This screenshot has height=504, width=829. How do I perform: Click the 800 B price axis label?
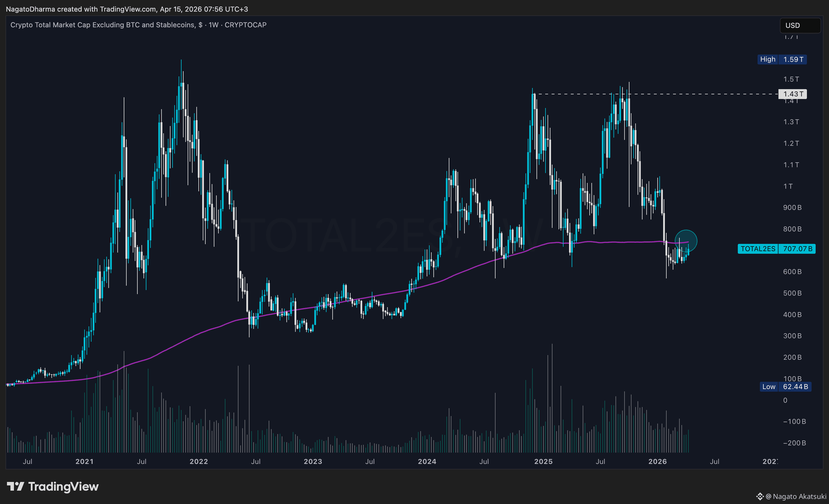click(x=792, y=229)
